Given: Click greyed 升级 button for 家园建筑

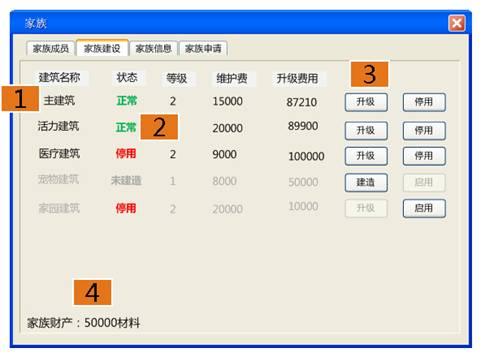Looking at the screenshot, I should (366, 208).
